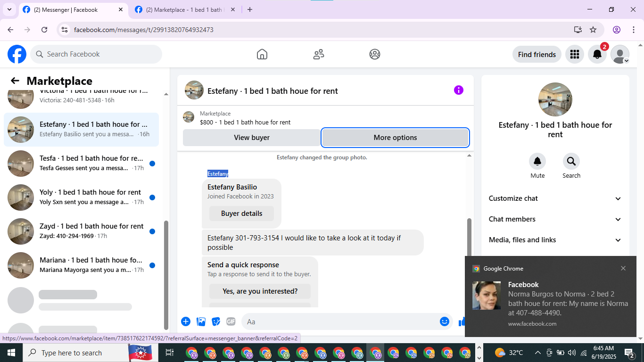Open the Groups icon in top navigation

pos(375,54)
